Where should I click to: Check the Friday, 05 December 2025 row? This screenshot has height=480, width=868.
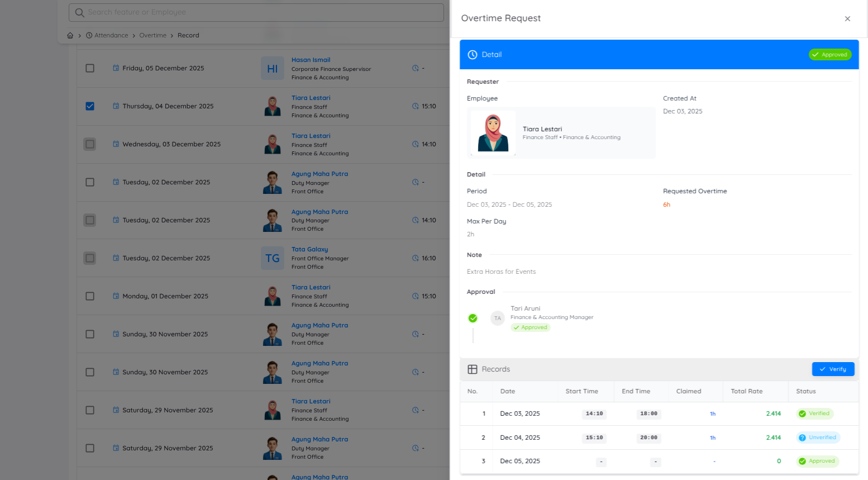coord(90,68)
